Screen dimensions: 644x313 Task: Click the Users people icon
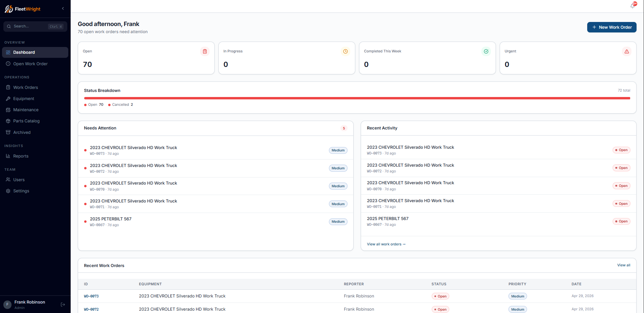(x=8, y=180)
